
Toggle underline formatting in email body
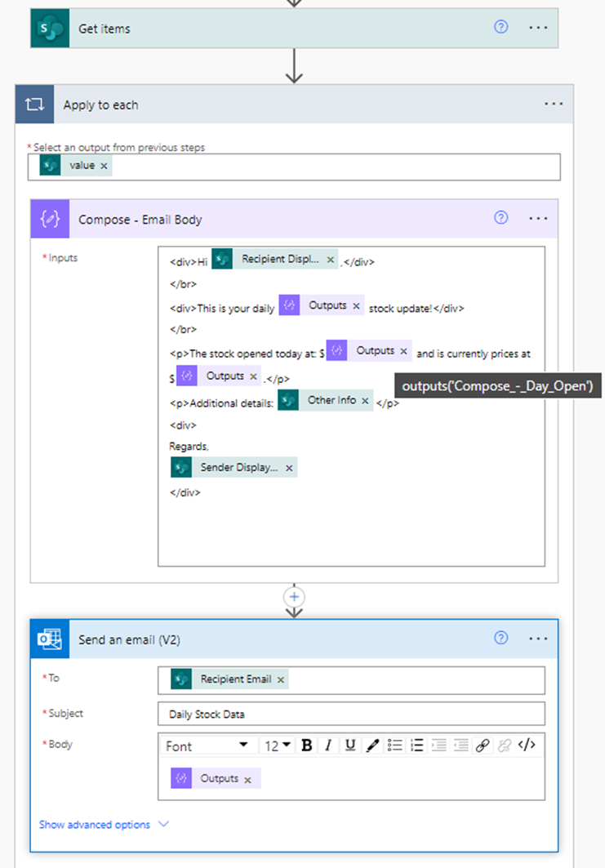(x=350, y=745)
